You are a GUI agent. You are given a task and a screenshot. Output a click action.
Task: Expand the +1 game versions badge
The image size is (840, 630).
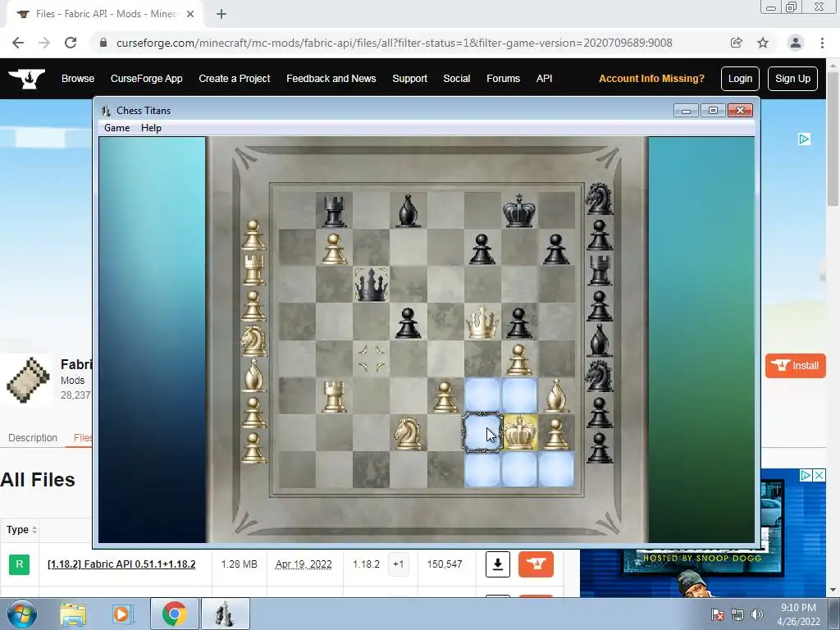pyautogui.click(x=398, y=564)
